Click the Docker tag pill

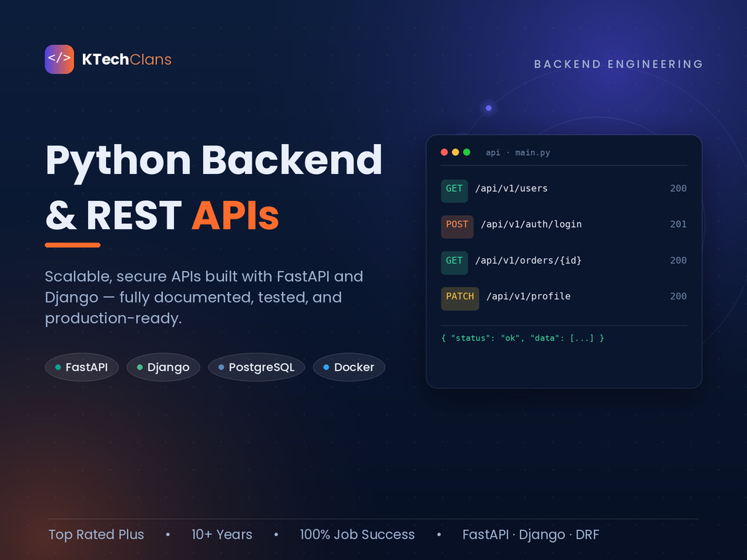[349, 367]
